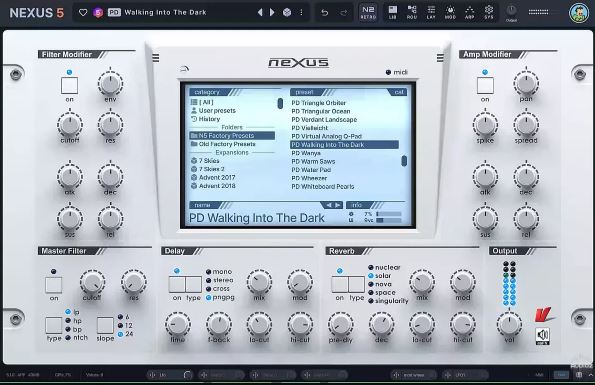595x385 pixels.
Task: Click the undo arrow icon
Action: pos(324,13)
